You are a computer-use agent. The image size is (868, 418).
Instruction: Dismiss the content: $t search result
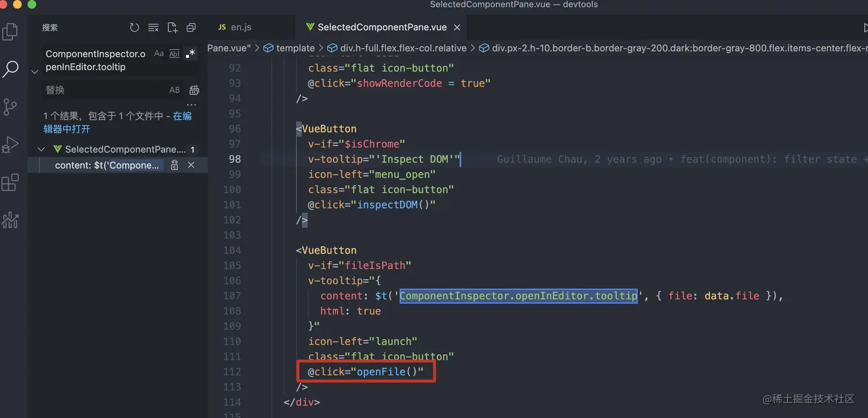pyautogui.click(x=191, y=165)
